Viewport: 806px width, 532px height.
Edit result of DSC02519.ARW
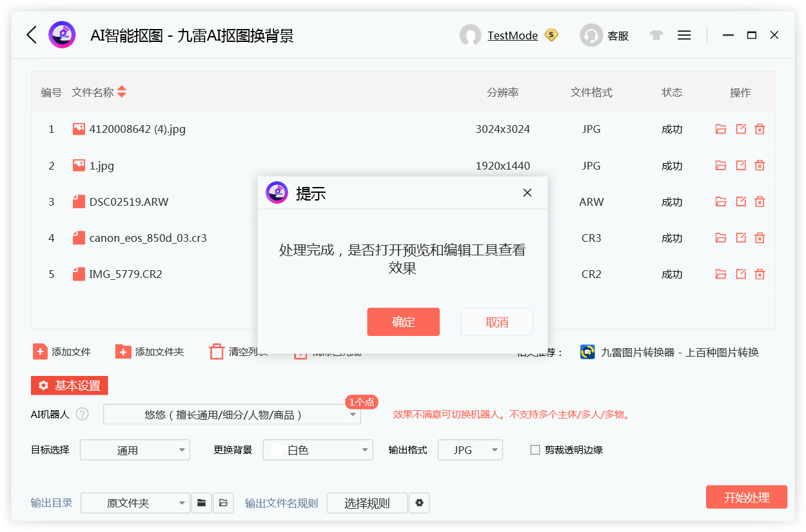741,201
